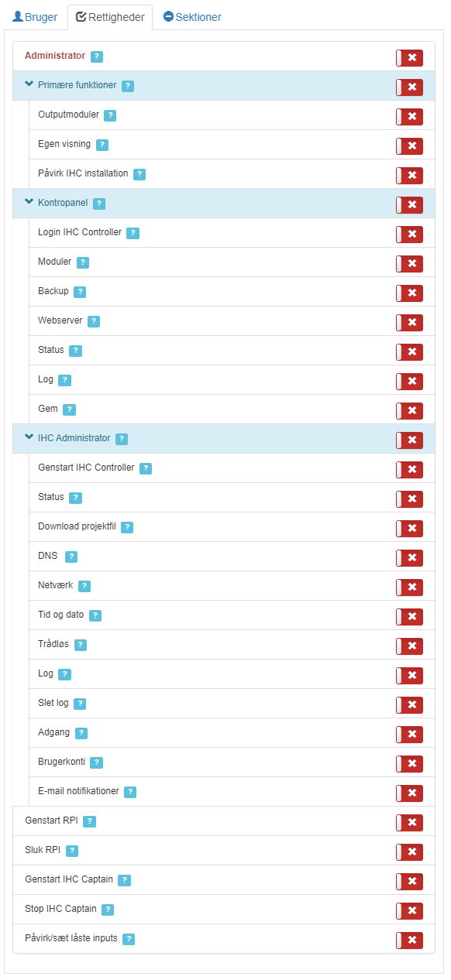
Task: Click the help icon next to Administrator
Action: pos(97,57)
